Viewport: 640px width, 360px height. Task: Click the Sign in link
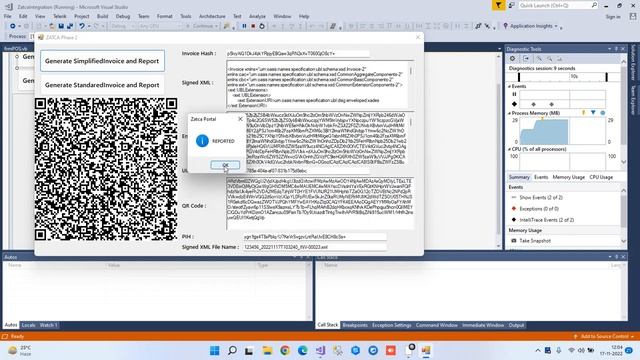tap(613, 17)
